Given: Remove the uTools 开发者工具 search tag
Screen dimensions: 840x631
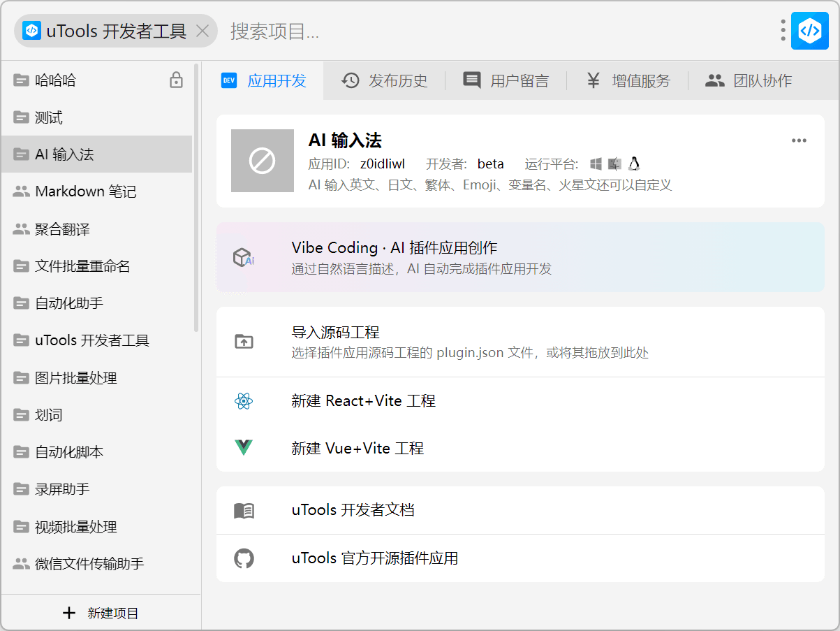Looking at the screenshot, I should tap(202, 31).
